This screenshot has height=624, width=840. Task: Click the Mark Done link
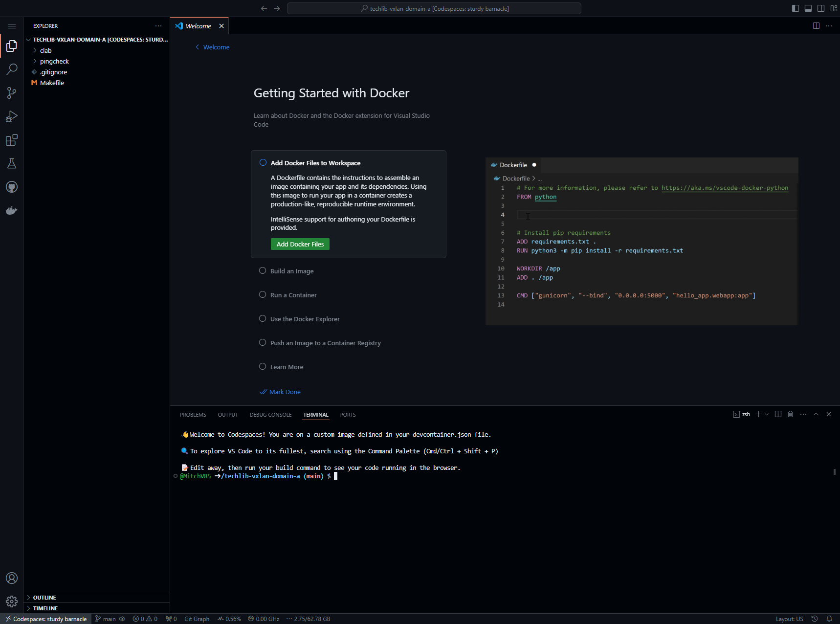(x=280, y=392)
